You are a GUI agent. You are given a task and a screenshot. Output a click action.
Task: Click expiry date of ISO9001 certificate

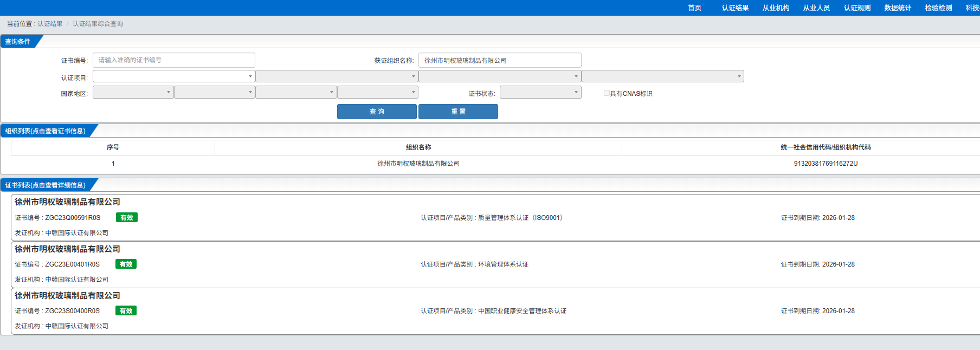(838, 218)
